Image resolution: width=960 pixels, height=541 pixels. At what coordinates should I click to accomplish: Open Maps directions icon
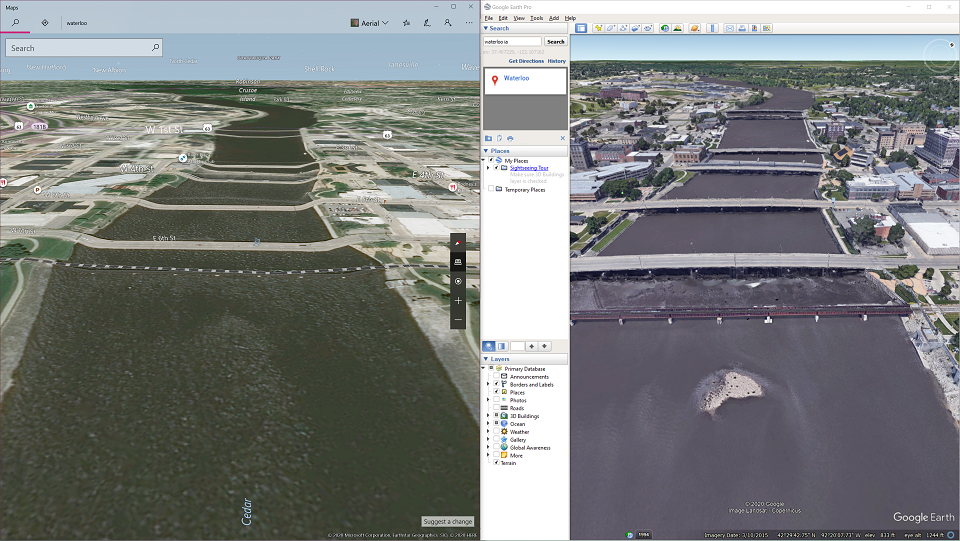coord(45,23)
